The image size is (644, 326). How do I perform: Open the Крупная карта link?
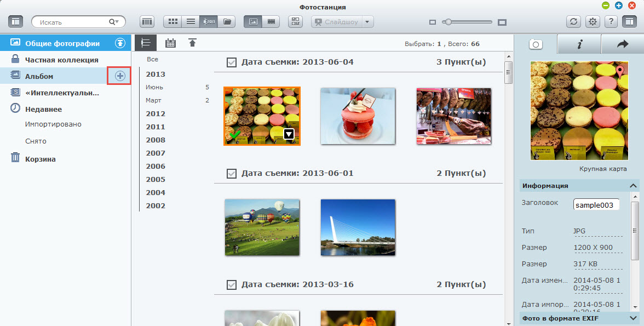tap(603, 169)
